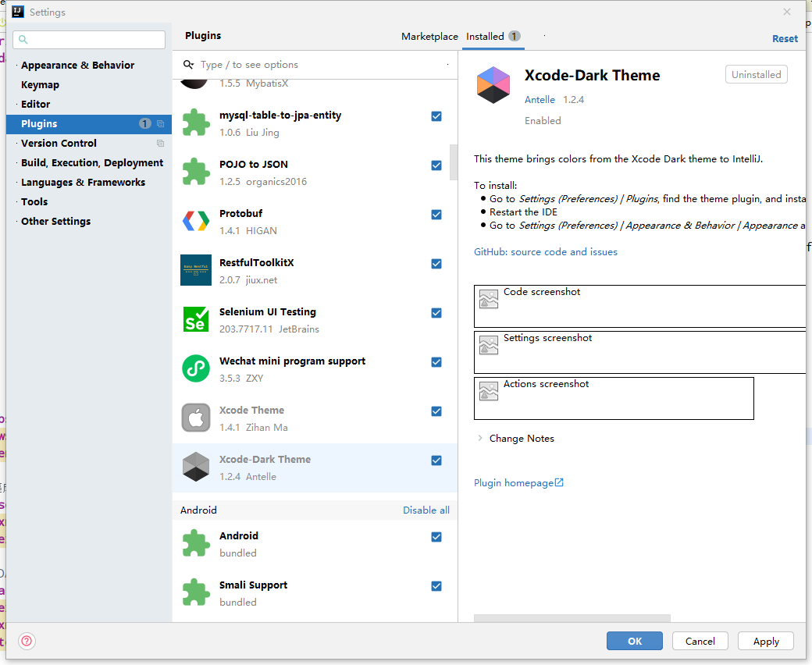Click the magnifier icon in plugin search bar
812x665 pixels.
pyautogui.click(x=188, y=65)
